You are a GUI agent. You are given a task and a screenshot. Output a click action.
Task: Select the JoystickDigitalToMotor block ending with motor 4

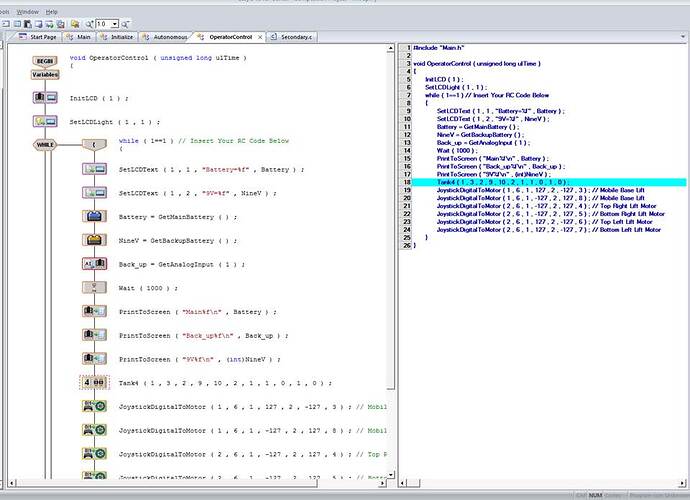[94, 454]
